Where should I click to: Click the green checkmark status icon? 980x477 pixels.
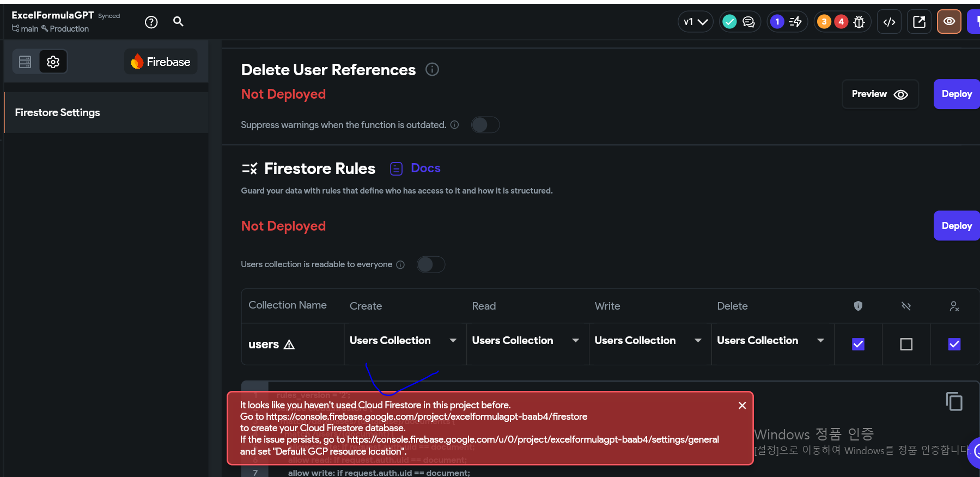tap(729, 22)
